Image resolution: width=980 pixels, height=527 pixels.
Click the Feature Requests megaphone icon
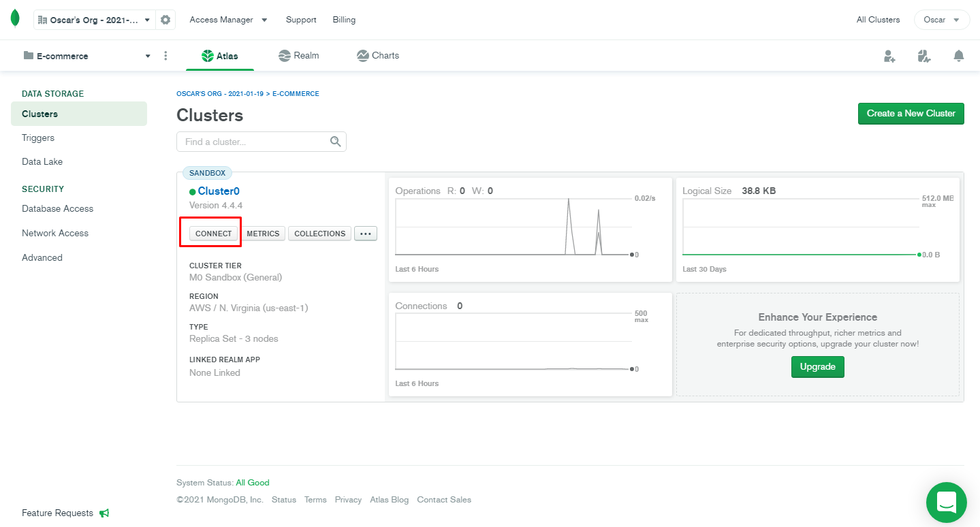104,513
